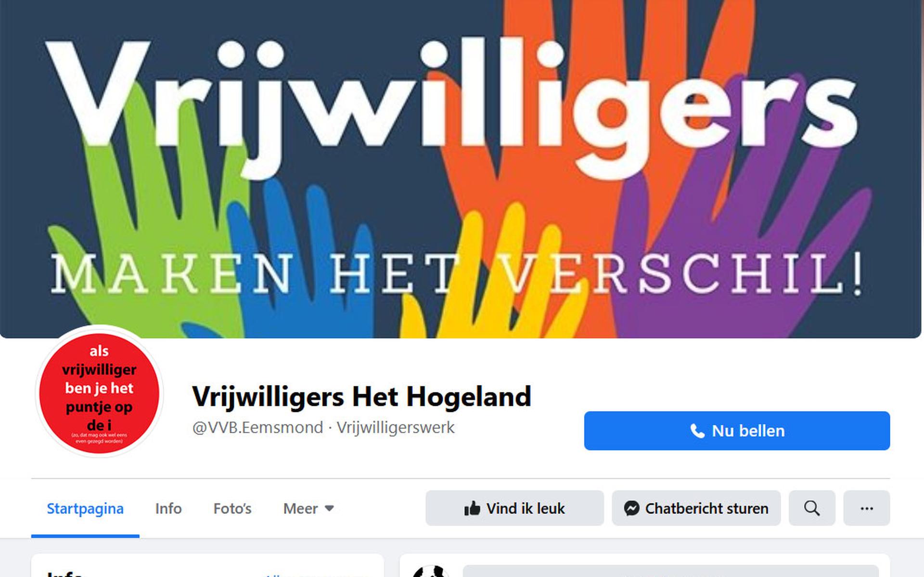Click the Vrijwilligers Het Hogeland page title
The width and height of the screenshot is (924, 577).
pyautogui.click(x=361, y=397)
